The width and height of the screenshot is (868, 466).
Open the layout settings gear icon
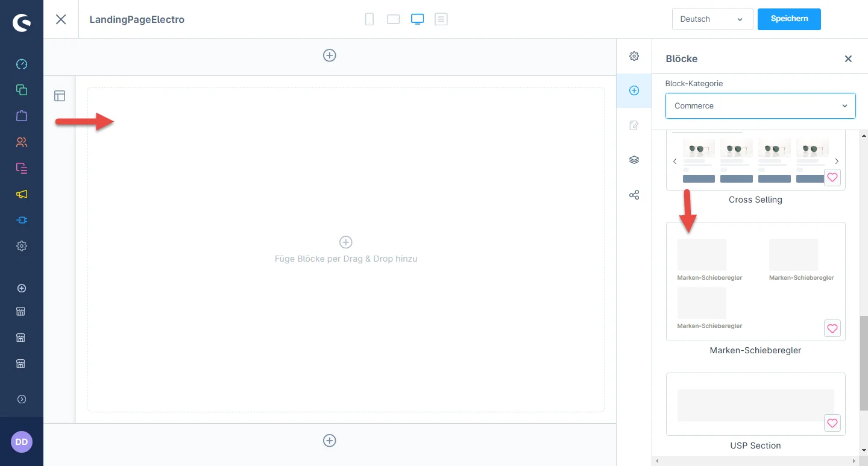tap(634, 56)
